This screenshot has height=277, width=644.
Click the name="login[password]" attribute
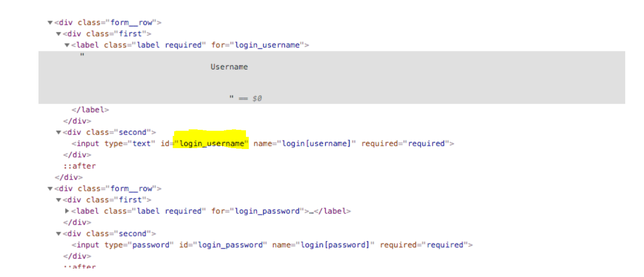323,245
